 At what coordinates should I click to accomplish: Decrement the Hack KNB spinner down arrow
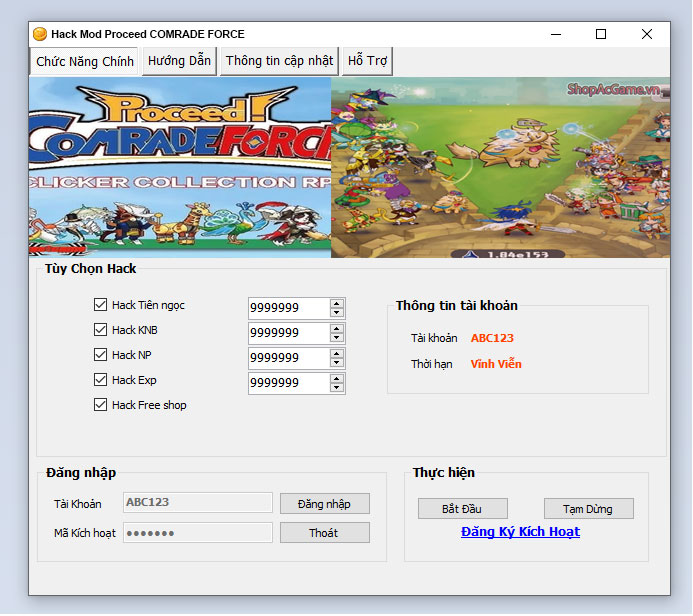(x=337, y=338)
